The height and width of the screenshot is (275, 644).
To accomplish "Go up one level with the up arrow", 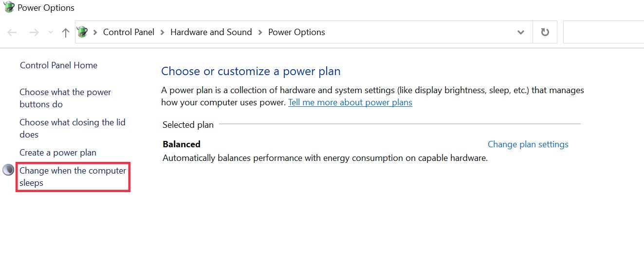I will [66, 33].
